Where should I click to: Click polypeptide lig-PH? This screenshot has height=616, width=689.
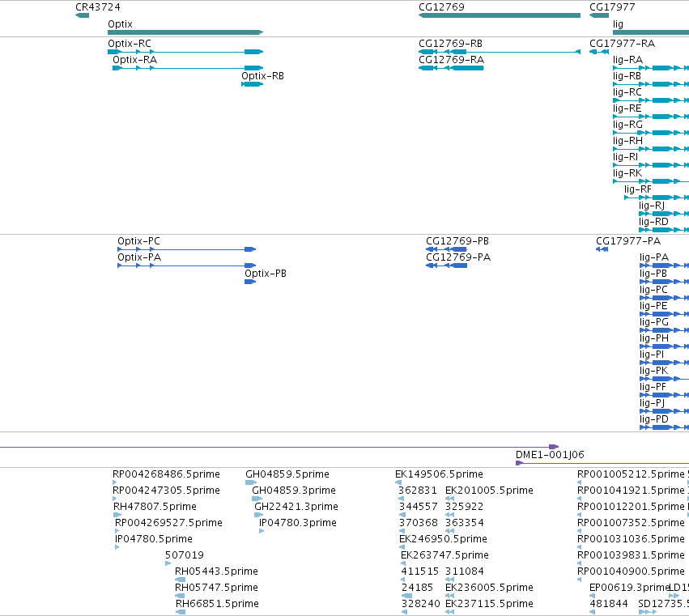click(x=665, y=346)
